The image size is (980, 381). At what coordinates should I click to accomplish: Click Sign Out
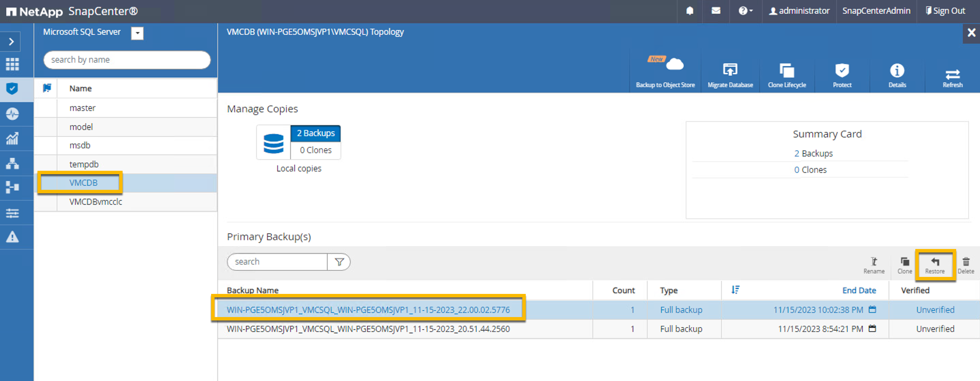(x=945, y=11)
